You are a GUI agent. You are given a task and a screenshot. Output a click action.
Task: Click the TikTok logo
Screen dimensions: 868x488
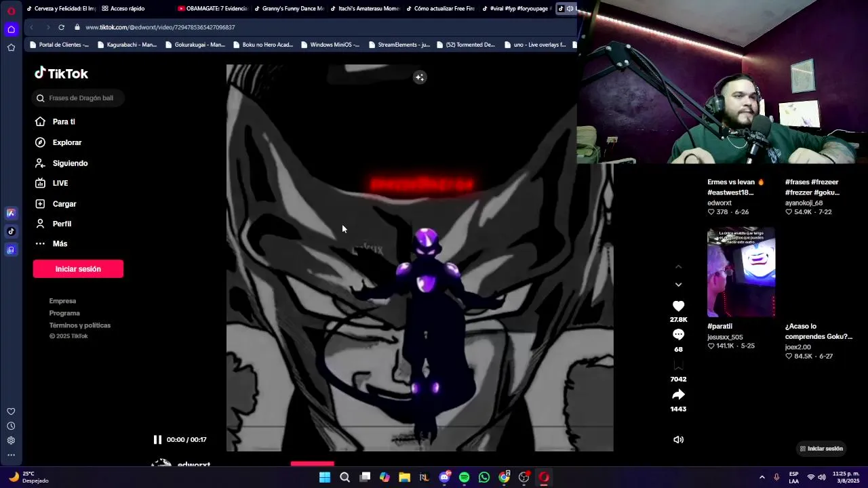[x=61, y=73]
